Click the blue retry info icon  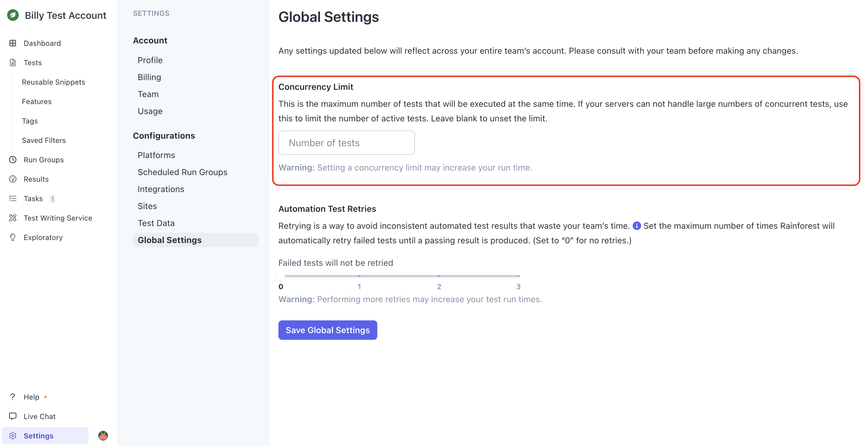pyautogui.click(x=636, y=226)
